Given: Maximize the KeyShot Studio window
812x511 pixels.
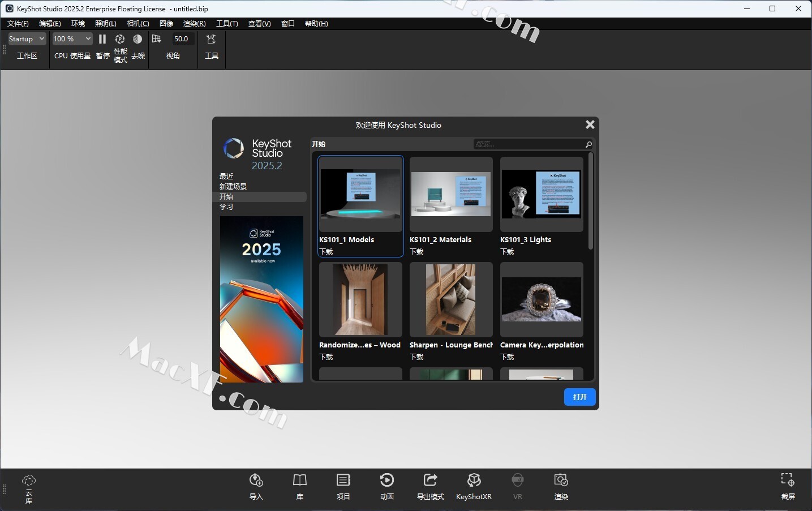Looking at the screenshot, I should [772, 8].
